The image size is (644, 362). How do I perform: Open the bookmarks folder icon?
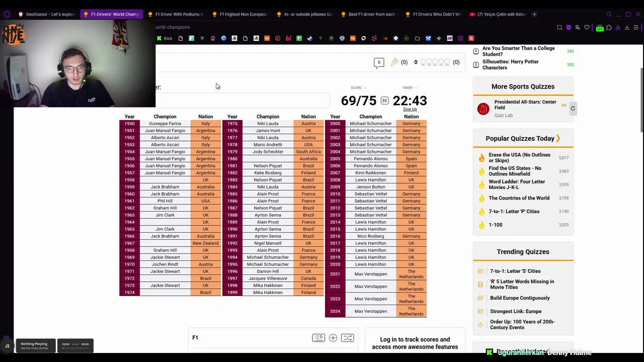click(417, 38)
